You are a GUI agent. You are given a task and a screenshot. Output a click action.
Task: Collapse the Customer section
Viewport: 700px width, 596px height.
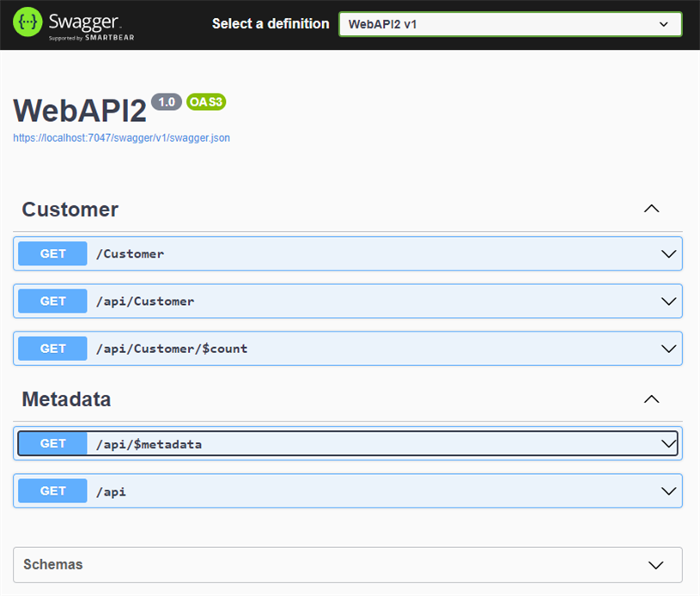tap(651, 209)
